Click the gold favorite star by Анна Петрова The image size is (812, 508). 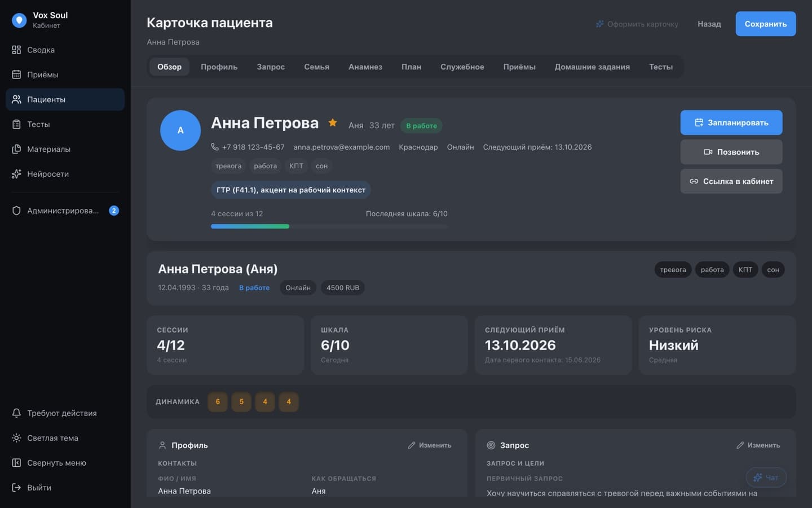point(333,122)
